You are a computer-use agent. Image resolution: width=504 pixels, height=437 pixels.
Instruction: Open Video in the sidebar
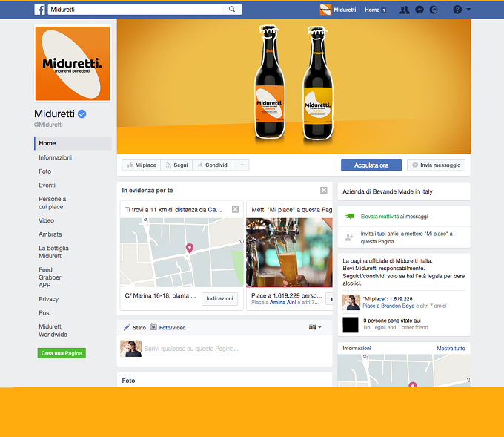click(46, 220)
